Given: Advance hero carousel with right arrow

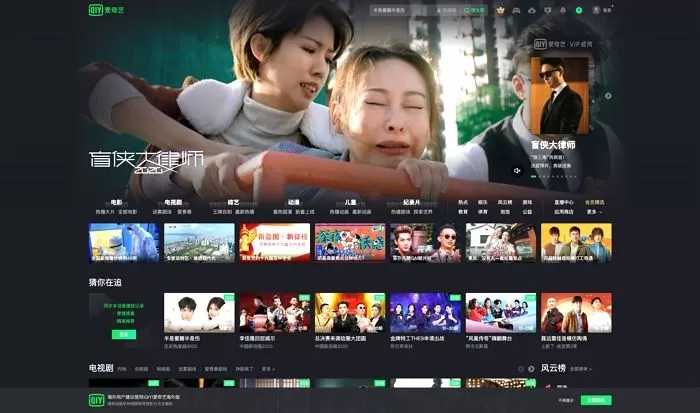Looking at the screenshot, I should click(x=608, y=96).
